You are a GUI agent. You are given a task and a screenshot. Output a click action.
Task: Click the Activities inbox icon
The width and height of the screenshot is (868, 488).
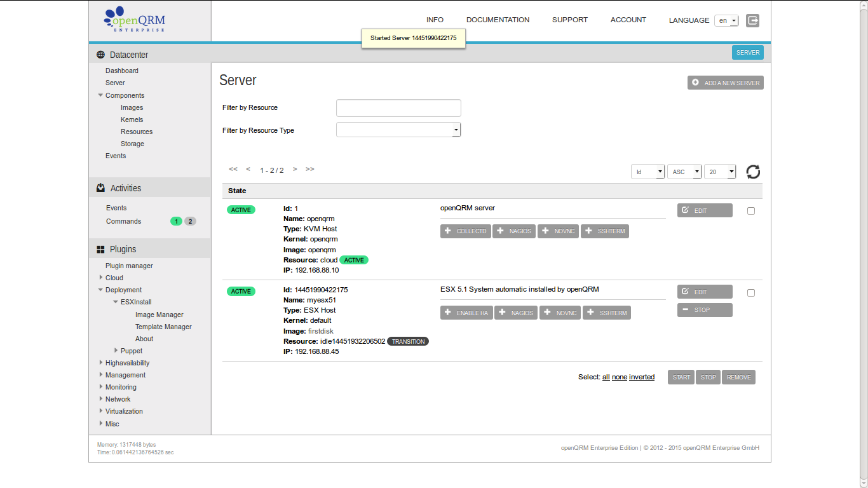point(100,188)
